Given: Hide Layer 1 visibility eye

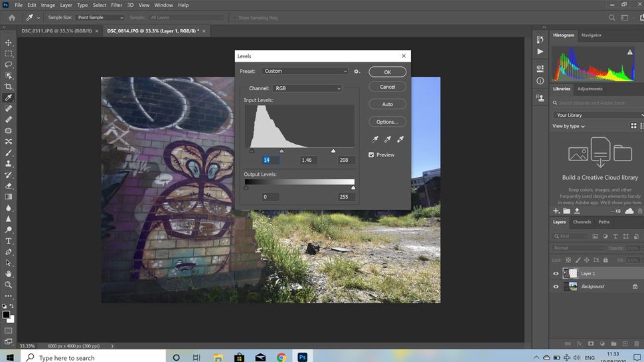Looking at the screenshot, I should pyautogui.click(x=556, y=274).
